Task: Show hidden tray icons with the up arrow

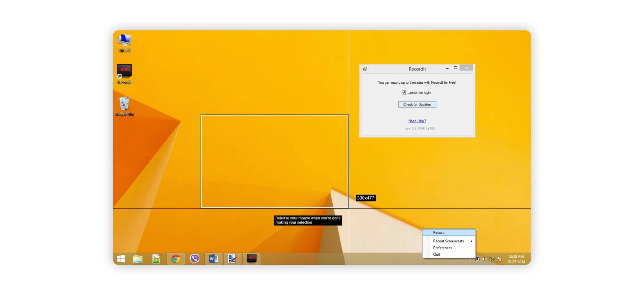Action: (x=470, y=259)
